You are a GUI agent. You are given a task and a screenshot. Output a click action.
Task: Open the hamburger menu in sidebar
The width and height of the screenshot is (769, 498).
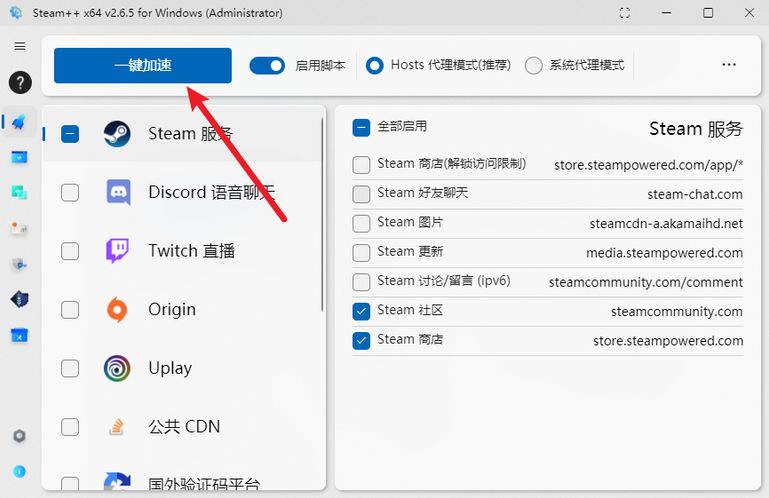point(20,46)
